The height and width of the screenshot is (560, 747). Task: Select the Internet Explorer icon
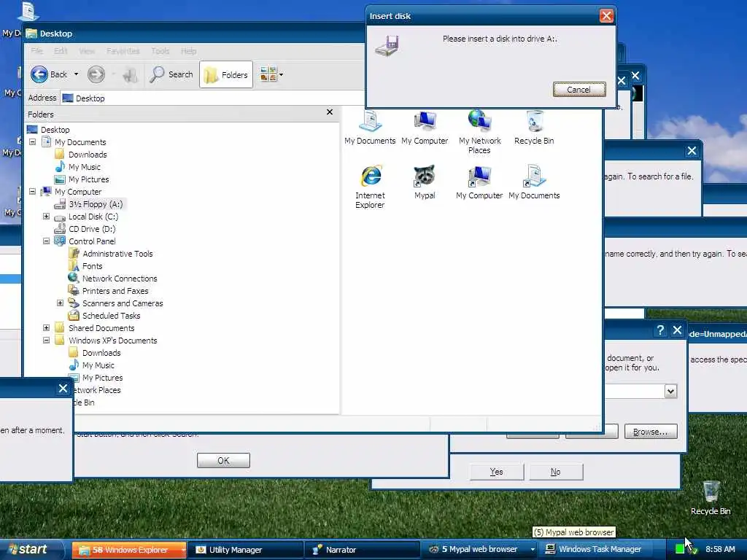370,187
